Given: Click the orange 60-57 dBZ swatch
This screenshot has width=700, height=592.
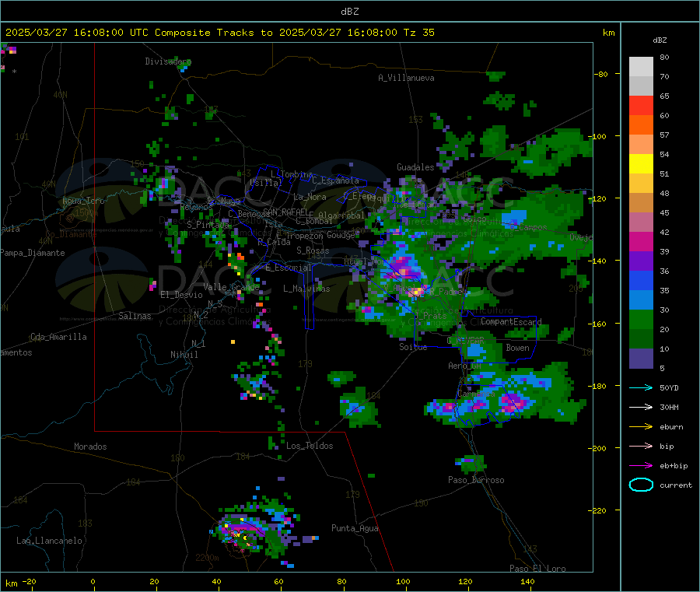Looking at the screenshot, I should [x=641, y=125].
